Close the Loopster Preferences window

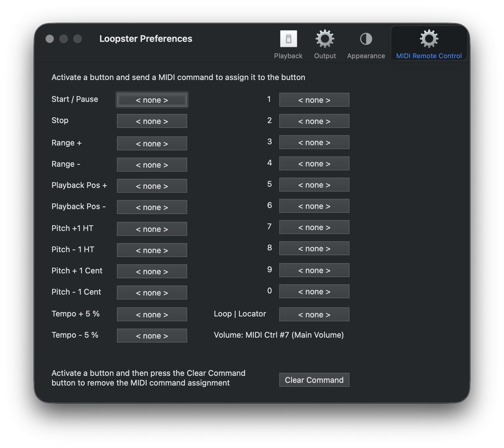click(x=50, y=39)
